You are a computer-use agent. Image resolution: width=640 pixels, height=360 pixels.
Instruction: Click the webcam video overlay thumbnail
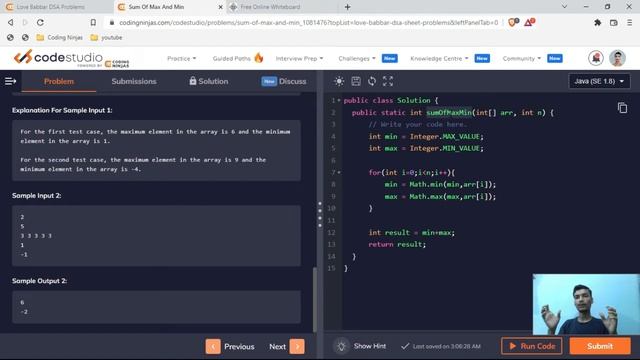point(586,304)
